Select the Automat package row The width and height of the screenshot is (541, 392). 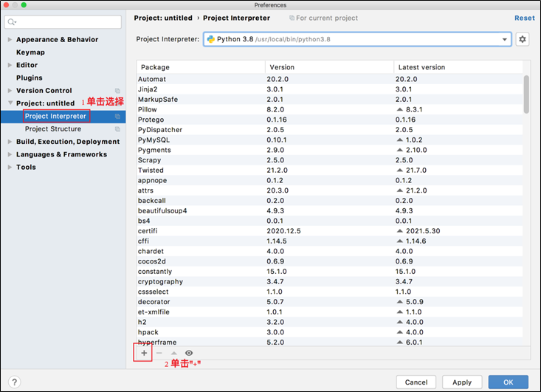[x=329, y=79]
